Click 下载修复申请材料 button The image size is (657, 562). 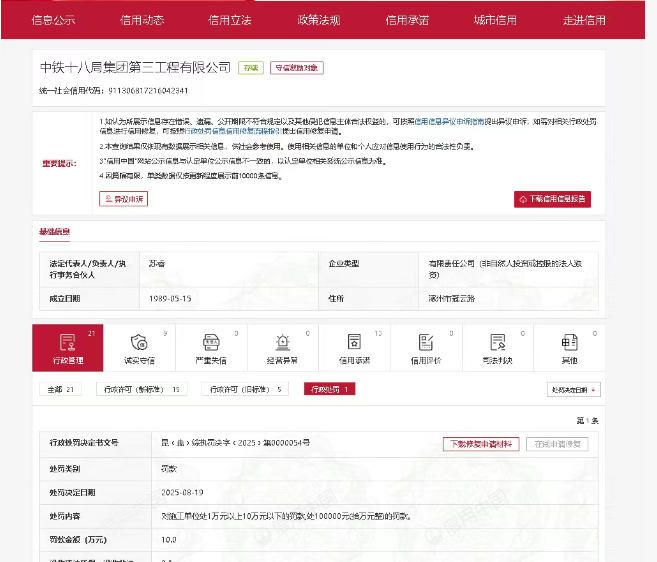point(478,443)
